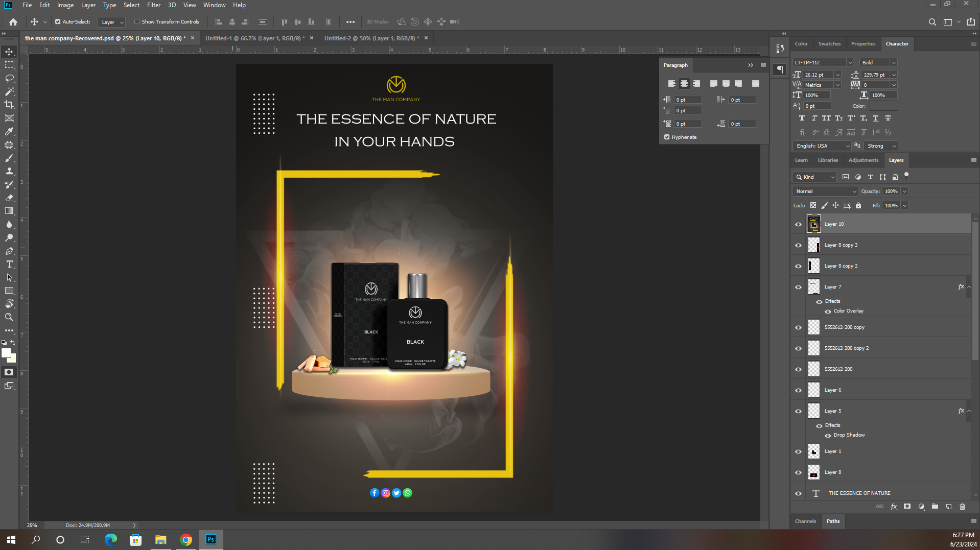Select the Horizontal Type tool
Screen dimensions: 980x550
(9, 264)
